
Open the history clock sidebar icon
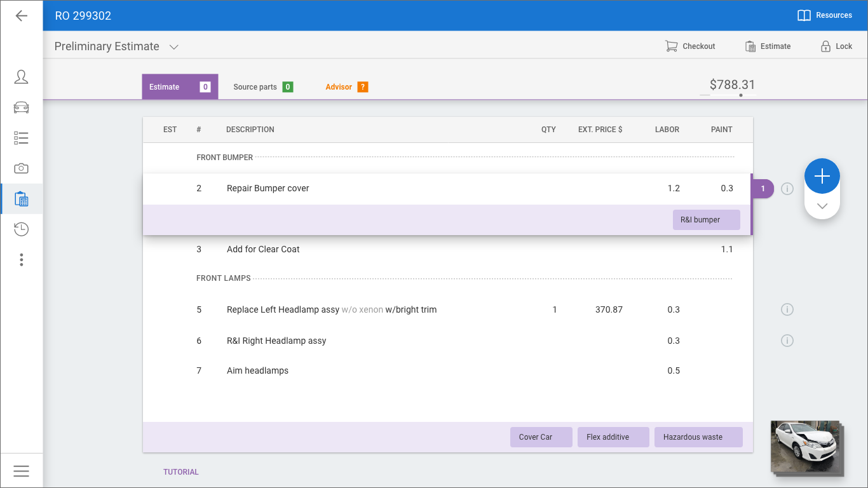point(22,229)
